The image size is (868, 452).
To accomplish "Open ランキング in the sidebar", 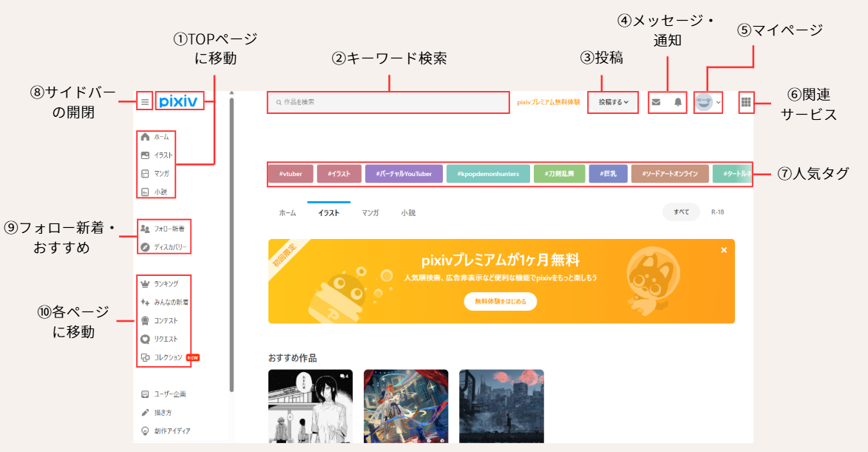I will point(166,283).
